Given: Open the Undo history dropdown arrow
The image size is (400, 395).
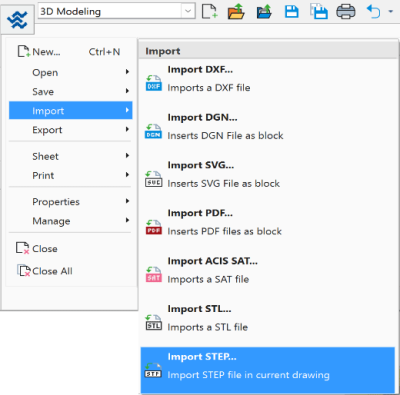Looking at the screenshot, I should click(x=391, y=12).
